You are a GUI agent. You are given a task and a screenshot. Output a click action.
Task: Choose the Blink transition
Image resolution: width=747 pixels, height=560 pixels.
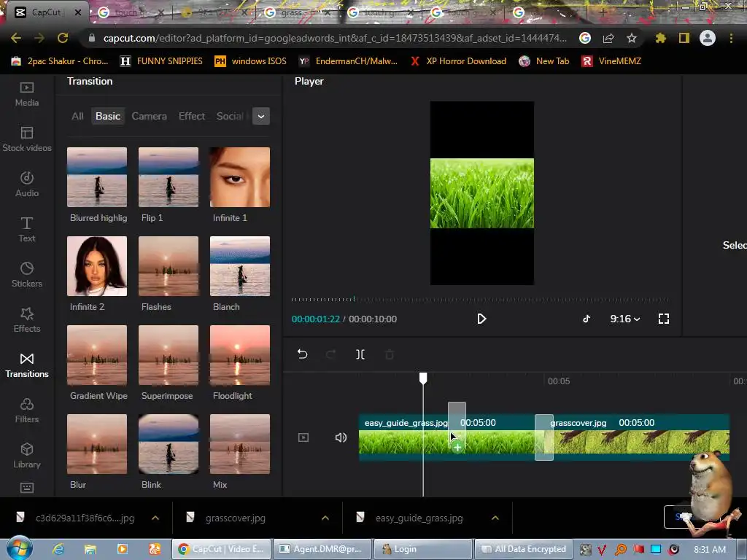(x=169, y=444)
